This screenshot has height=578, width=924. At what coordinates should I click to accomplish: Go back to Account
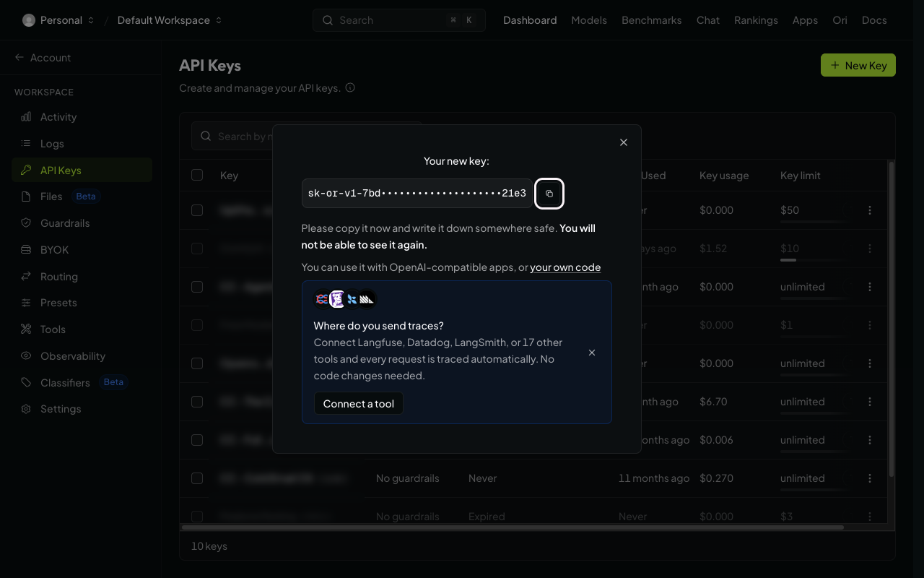(x=43, y=58)
